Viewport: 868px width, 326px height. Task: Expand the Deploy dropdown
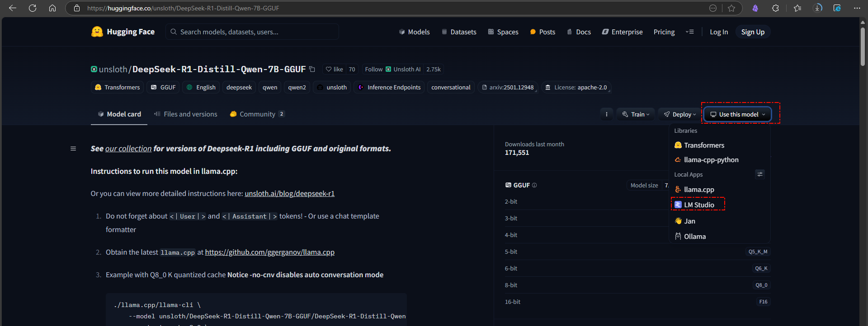(679, 114)
